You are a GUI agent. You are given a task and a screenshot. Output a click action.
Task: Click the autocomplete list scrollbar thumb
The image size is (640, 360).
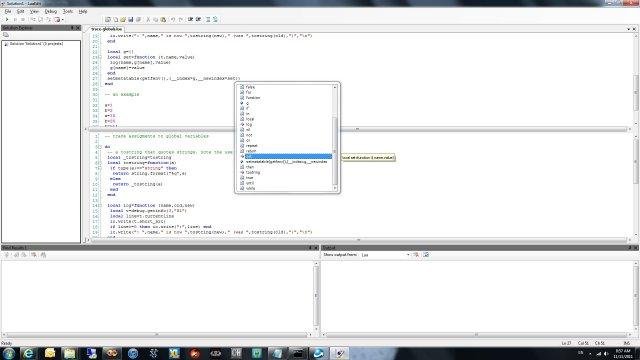pyautogui.click(x=335, y=150)
